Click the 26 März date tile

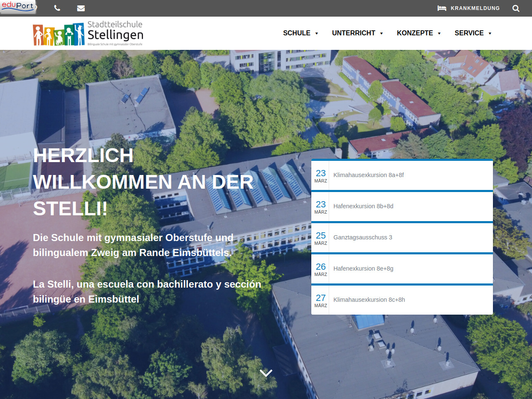pyautogui.click(x=320, y=269)
